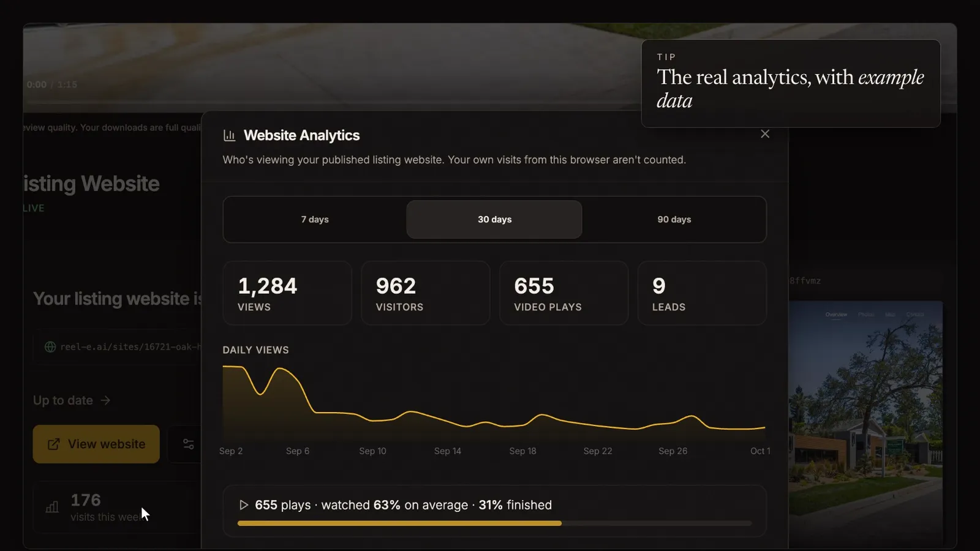980x551 pixels.
Task: Switch to the 90 days range
Action: 674,219
